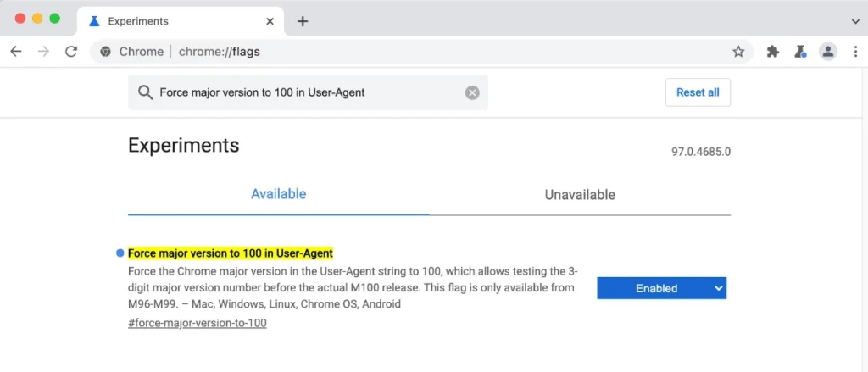Open the Experiments flask toolbar icon
The width and height of the screenshot is (868, 372).
tap(800, 52)
